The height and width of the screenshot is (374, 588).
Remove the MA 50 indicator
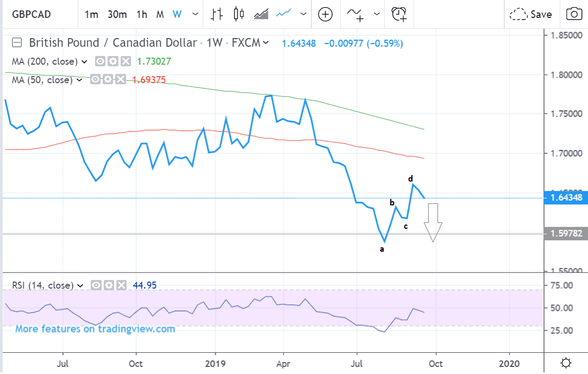click(121, 79)
